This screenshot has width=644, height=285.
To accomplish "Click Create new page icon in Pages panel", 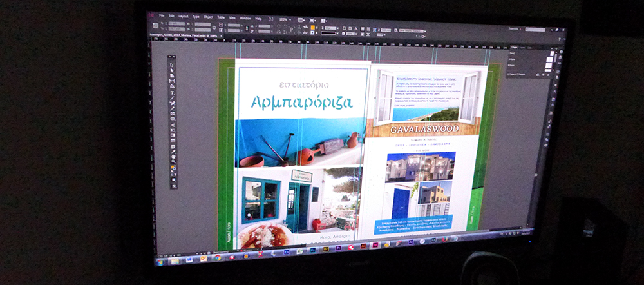I will coord(543,74).
